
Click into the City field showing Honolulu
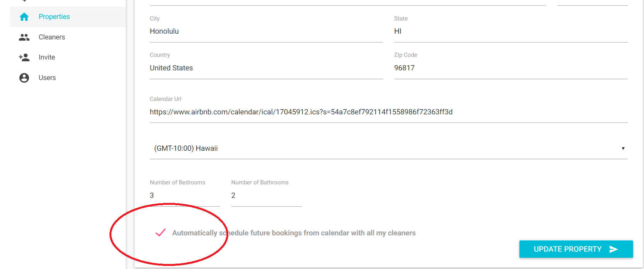click(266, 31)
